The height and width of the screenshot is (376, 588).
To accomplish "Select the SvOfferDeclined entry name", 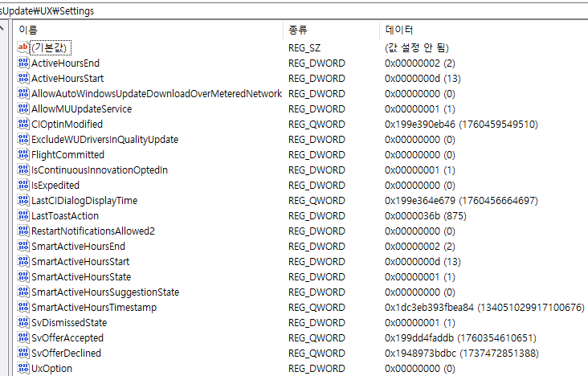I will pyautogui.click(x=66, y=354).
